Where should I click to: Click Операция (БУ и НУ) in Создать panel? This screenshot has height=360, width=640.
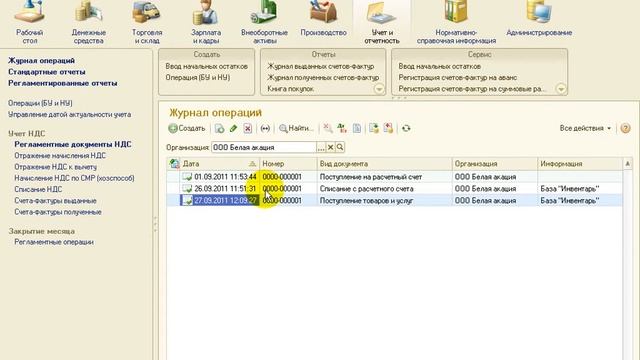point(198,77)
